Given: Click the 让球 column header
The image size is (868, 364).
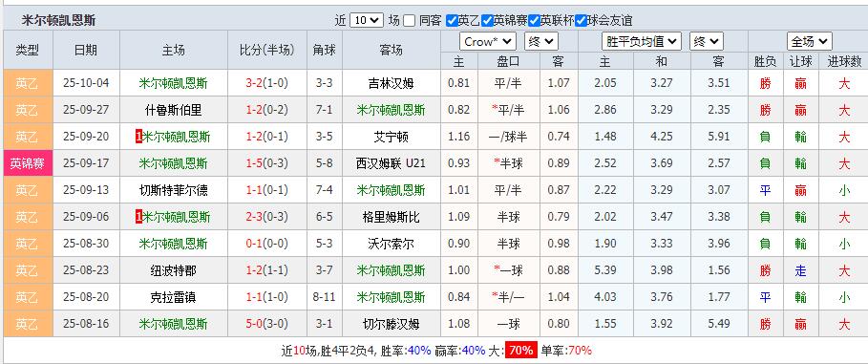Looking at the screenshot, I should tap(800, 61).
